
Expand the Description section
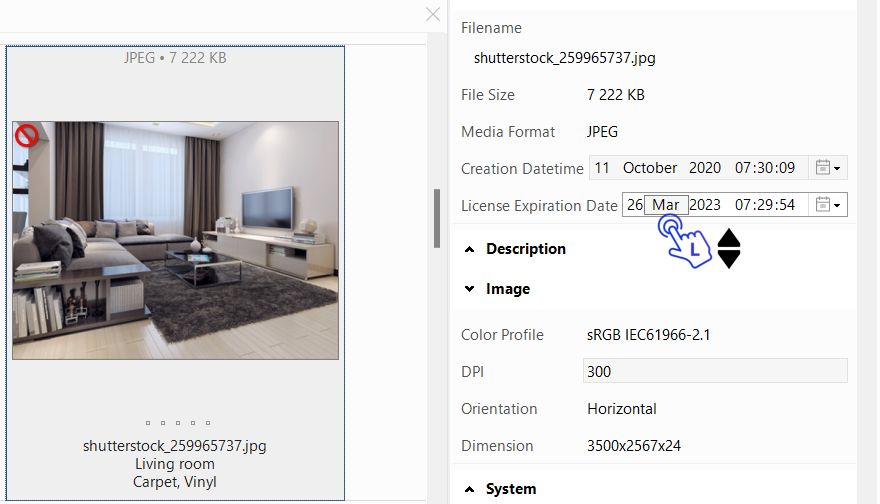click(x=470, y=249)
